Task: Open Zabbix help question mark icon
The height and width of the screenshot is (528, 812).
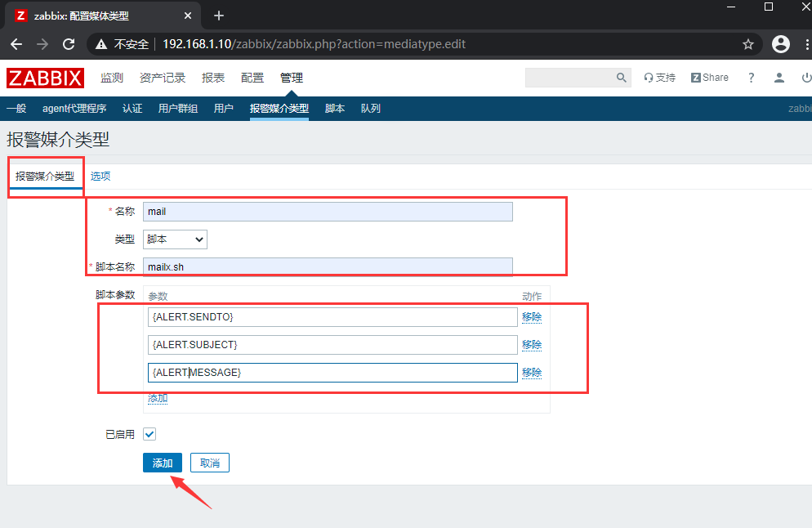Action: click(751, 78)
